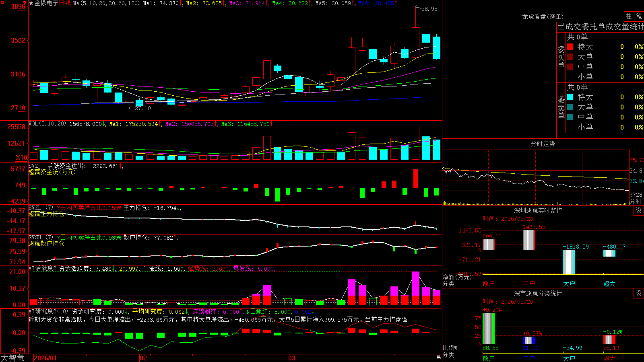The image size is (644, 362).
Task: Click the 净额(万元) axis label
Action: point(457,277)
